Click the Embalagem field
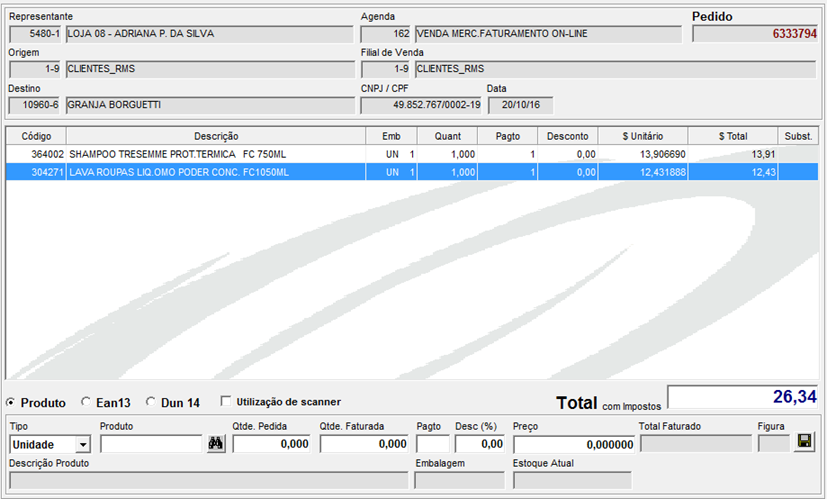The height and width of the screenshot is (499, 827). [x=460, y=481]
